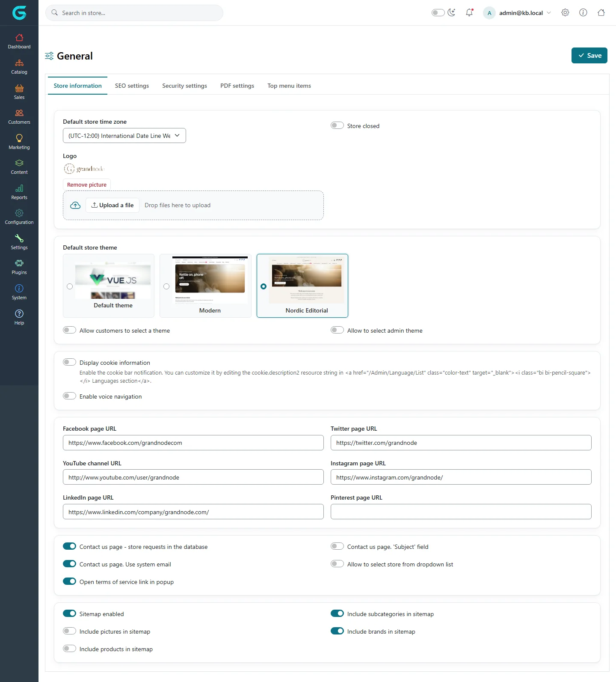
Task: Click Remove picture
Action: 87,185
